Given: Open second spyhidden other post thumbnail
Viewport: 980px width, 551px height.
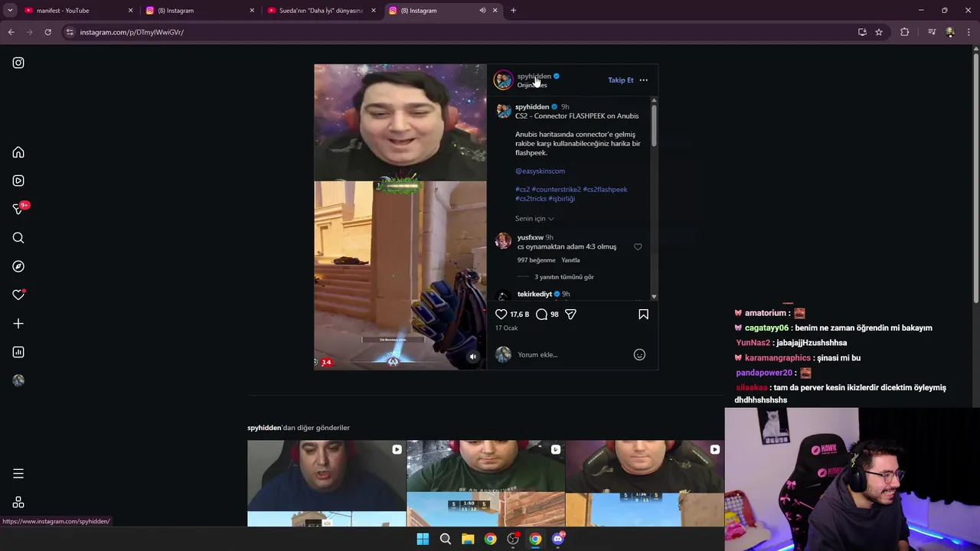Looking at the screenshot, I should click(x=485, y=484).
